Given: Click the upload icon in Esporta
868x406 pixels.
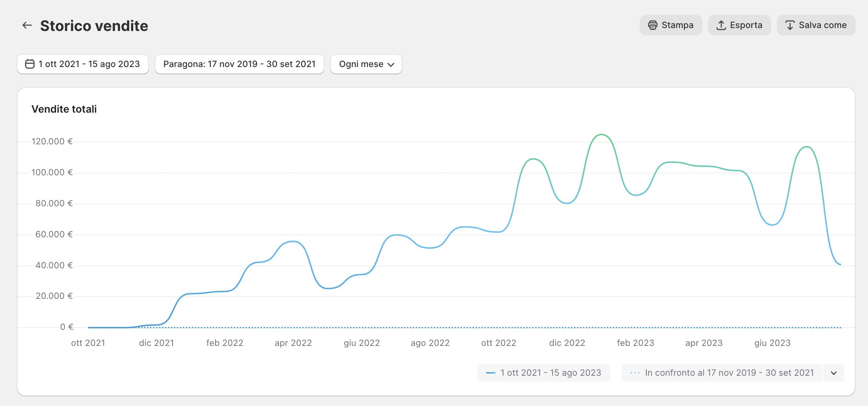Looking at the screenshot, I should tap(721, 25).
